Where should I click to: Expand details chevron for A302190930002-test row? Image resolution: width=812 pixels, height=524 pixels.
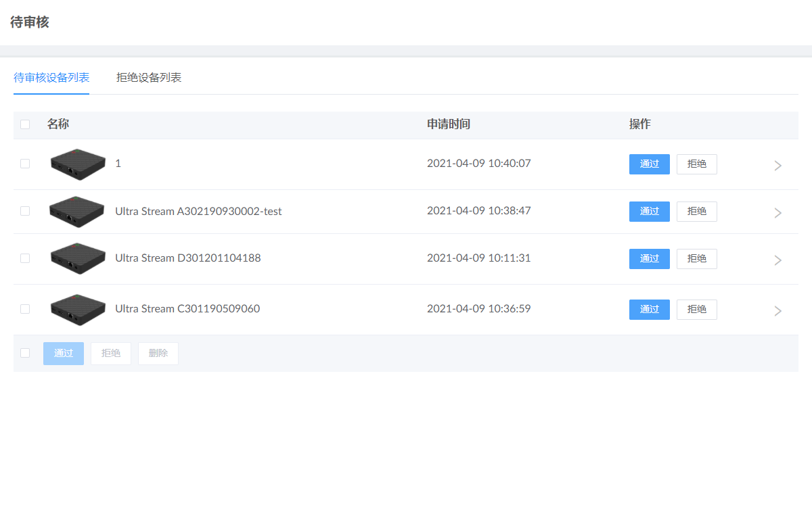tap(777, 212)
